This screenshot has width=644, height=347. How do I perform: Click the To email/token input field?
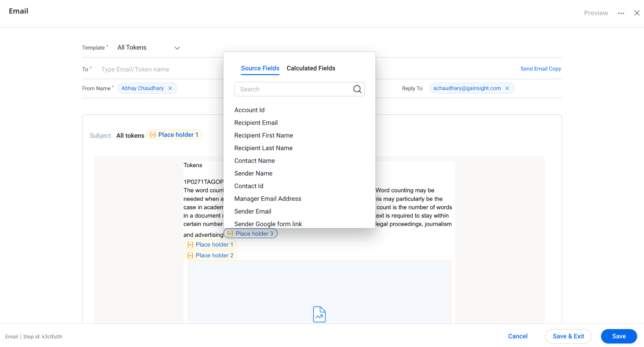pos(155,69)
